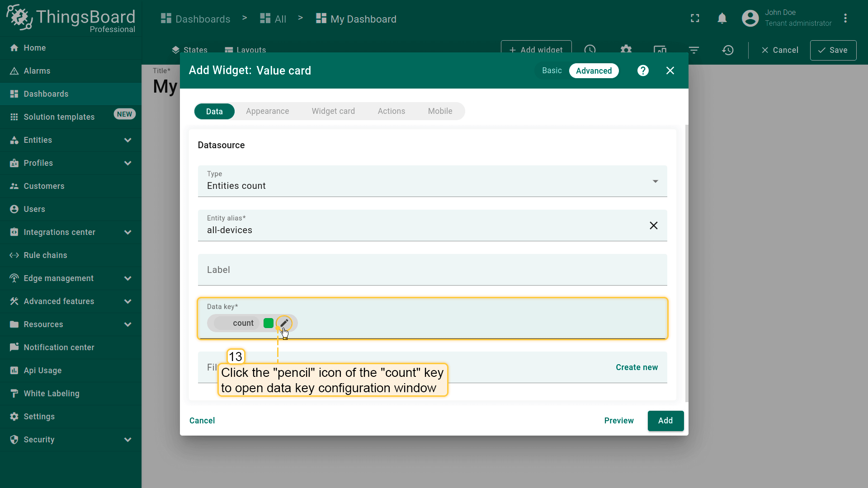Viewport: 868px width, 488px height.
Task: Click the green color swatch of count
Action: pos(269,323)
